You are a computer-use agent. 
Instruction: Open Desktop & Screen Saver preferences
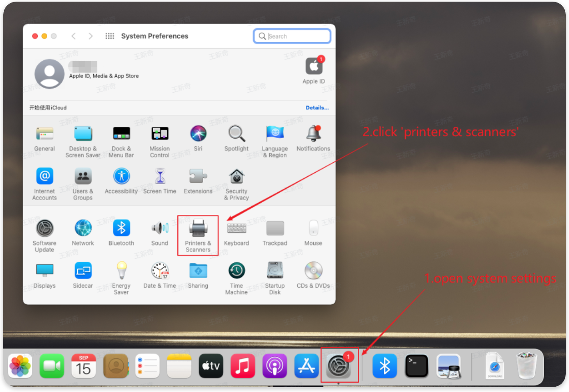(83, 134)
